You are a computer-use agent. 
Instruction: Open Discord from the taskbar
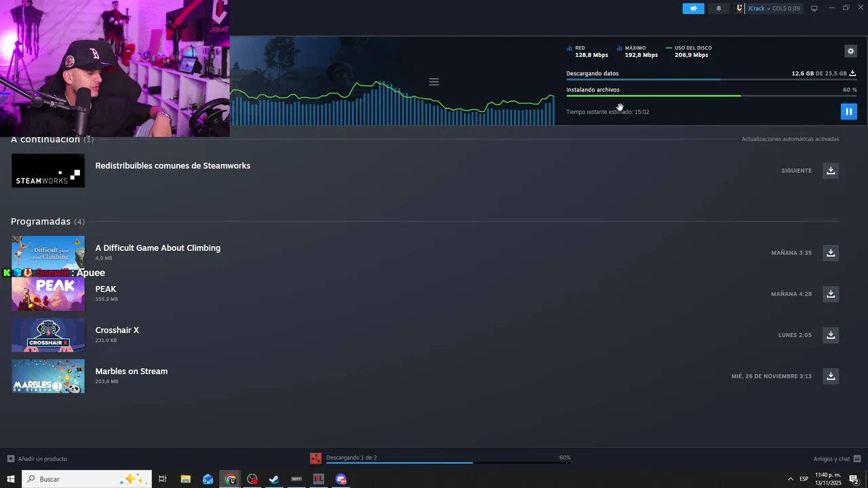[341, 479]
